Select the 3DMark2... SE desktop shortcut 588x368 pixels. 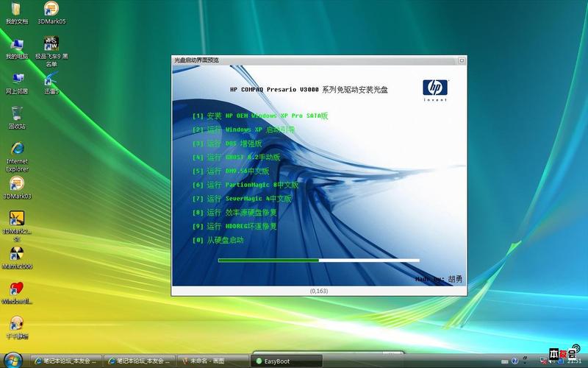(x=17, y=226)
